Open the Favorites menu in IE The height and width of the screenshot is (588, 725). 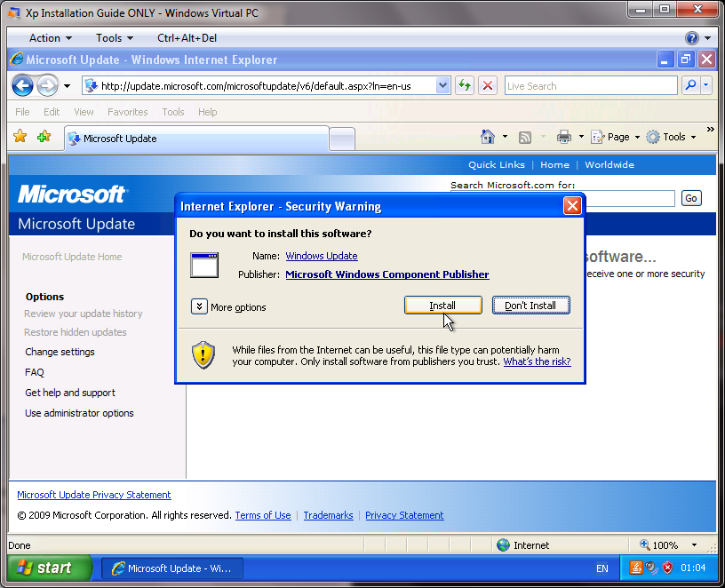pos(127,112)
